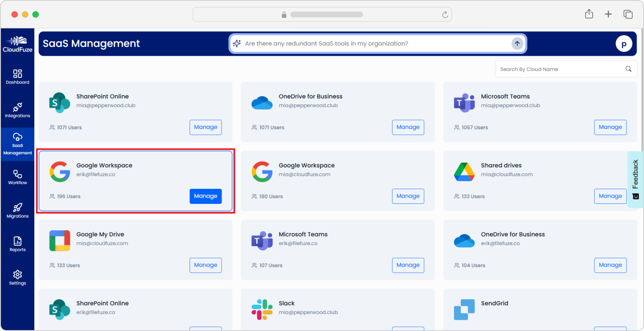Screen dimensions: 644x331
Task: Open Settings gear in sidebar
Action: [x=17, y=277]
